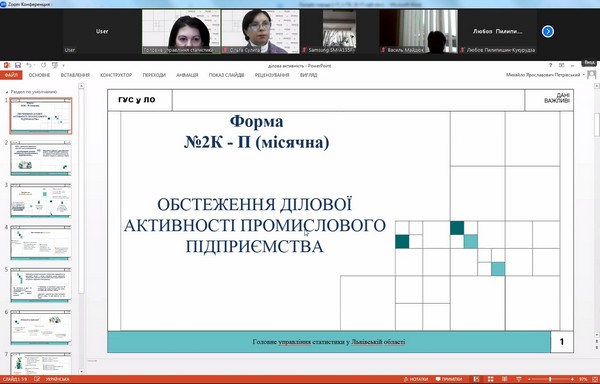Open the ФАЙЛ (File) tab
This screenshot has height=384, width=600.
[x=11, y=75]
